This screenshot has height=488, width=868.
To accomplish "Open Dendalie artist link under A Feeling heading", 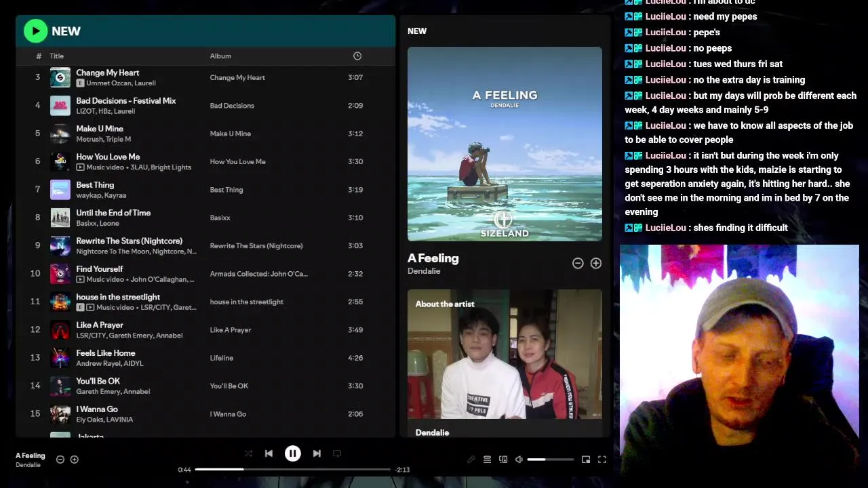I will click(424, 271).
